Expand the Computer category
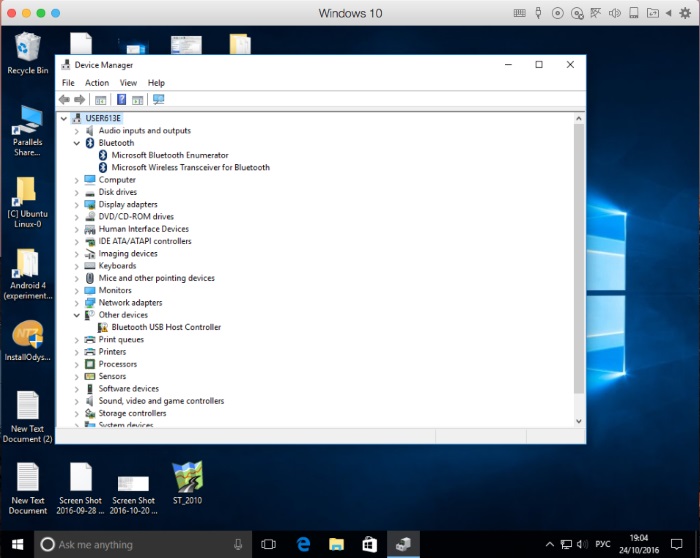 tap(77, 180)
